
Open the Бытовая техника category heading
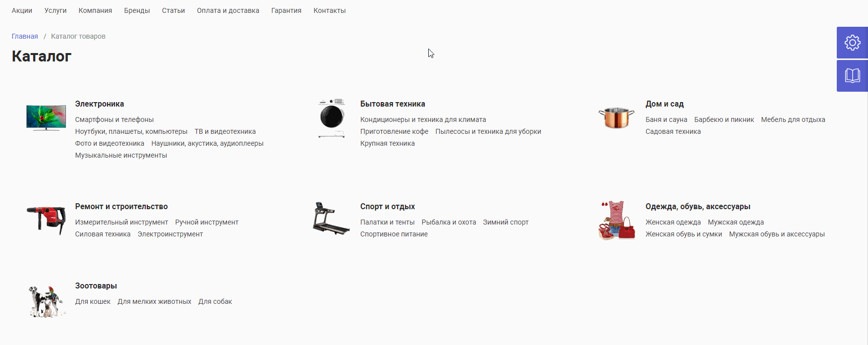[393, 104]
